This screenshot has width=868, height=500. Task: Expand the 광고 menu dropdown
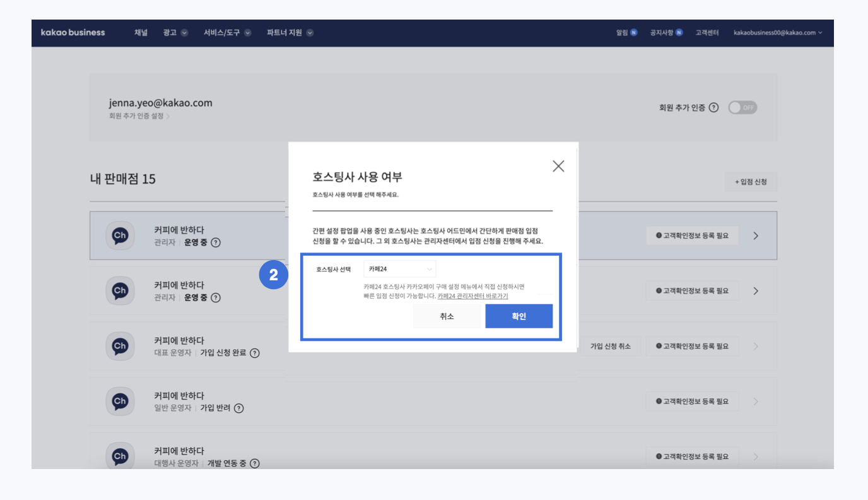pyautogui.click(x=175, y=33)
